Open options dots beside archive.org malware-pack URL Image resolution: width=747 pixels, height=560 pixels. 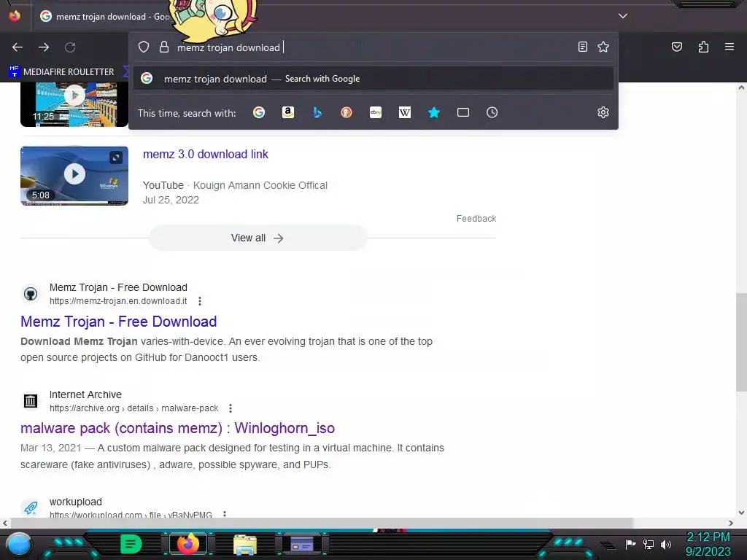coord(230,408)
